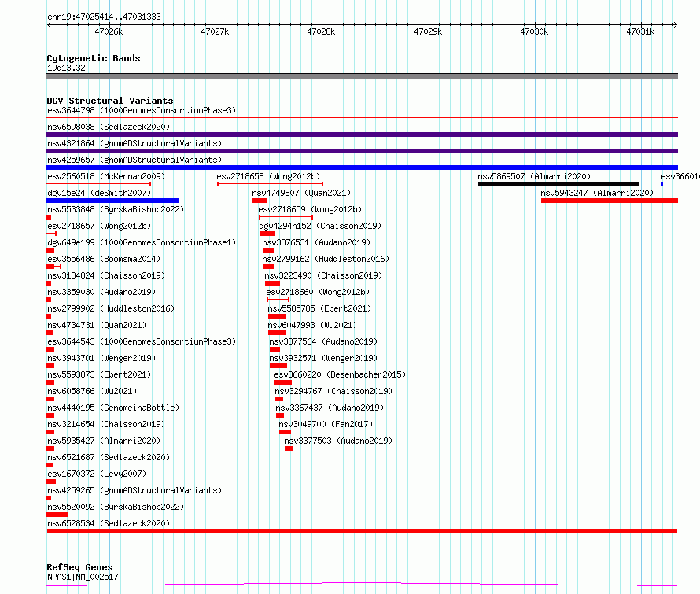This screenshot has height=594, width=700.
Task: Select nsv4259265 gnomADStructuralVariants label
Action: pyautogui.click(x=134, y=490)
